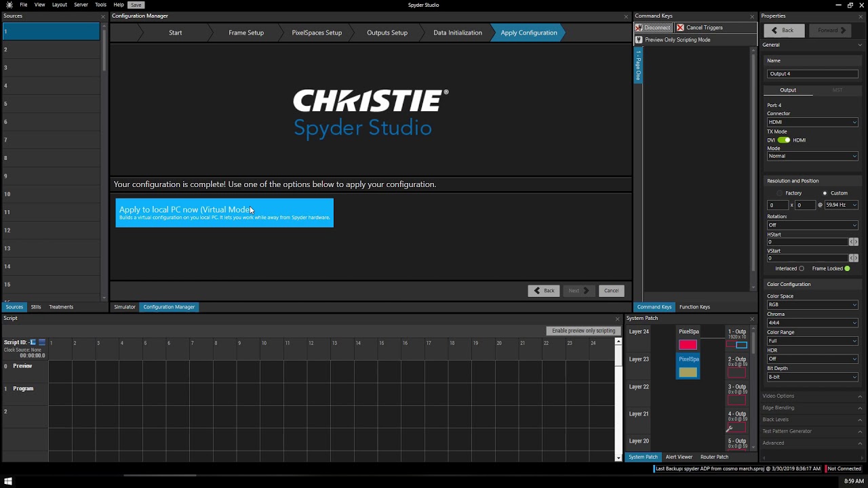Switch to the Router Patch tab
The width and height of the screenshot is (868, 488).
click(714, 457)
